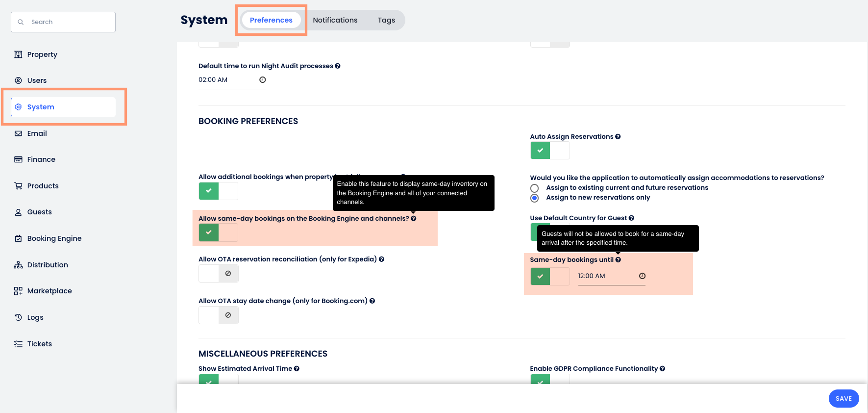Image resolution: width=868 pixels, height=413 pixels.
Task: Click the Use Default Country help icon
Action: pos(631,218)
